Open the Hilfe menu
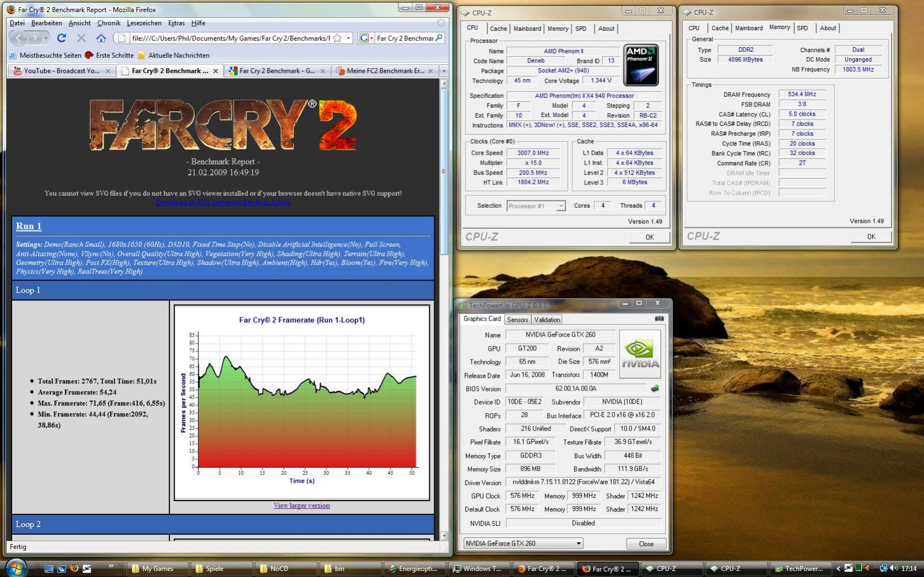 coord(198,23)
